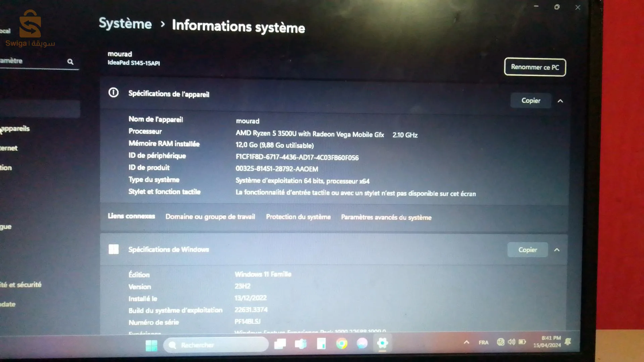
Task: Click the Renommer ce PC button
Action: (x=535, y=67)
